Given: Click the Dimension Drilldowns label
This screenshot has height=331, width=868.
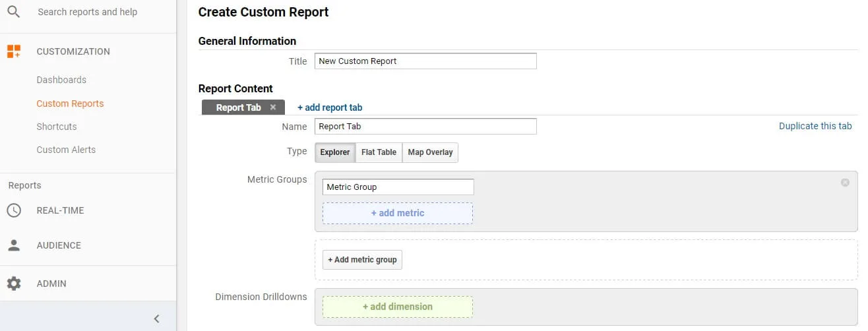Looking at the screenshot, I should (261, 297).
